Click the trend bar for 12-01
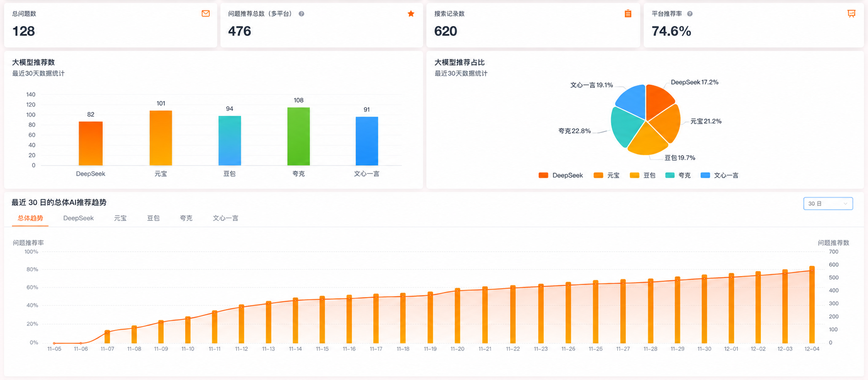 (x=732, y=309)
